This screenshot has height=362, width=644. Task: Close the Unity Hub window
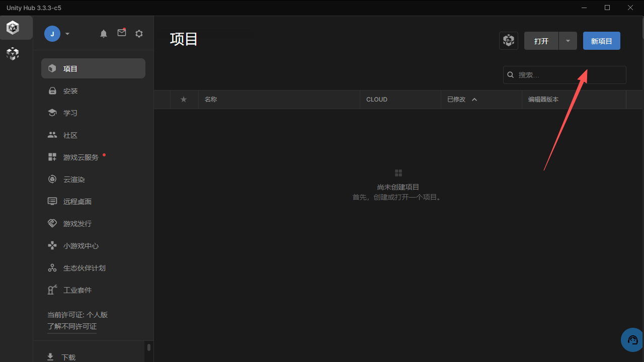(x=630, y=8)
